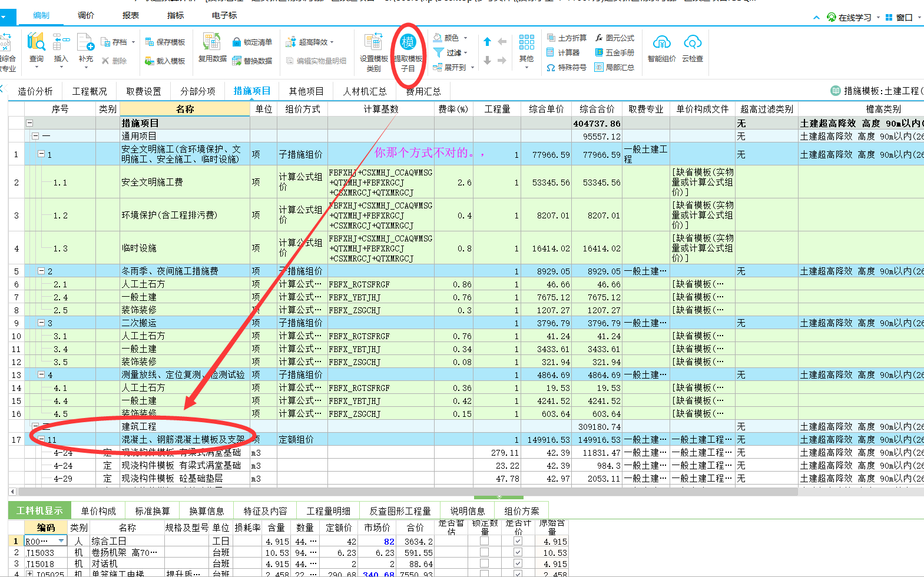Click the 颜色 color tool

click(450, 38)
